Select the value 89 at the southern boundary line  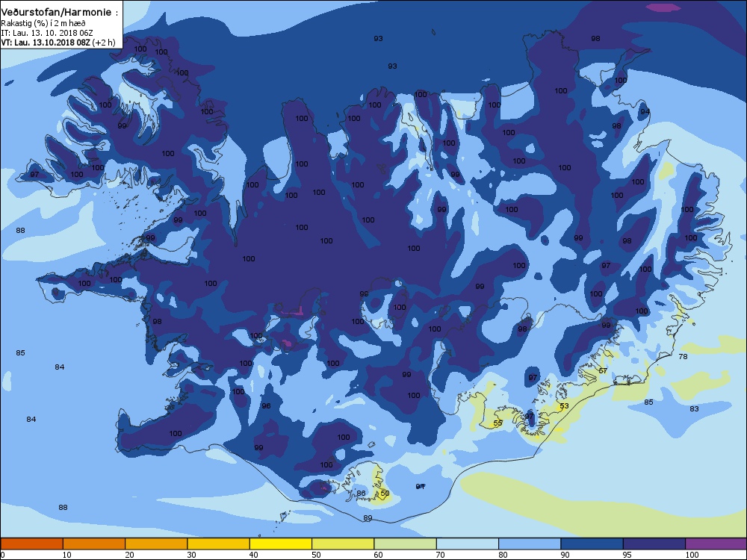[368, 518]
